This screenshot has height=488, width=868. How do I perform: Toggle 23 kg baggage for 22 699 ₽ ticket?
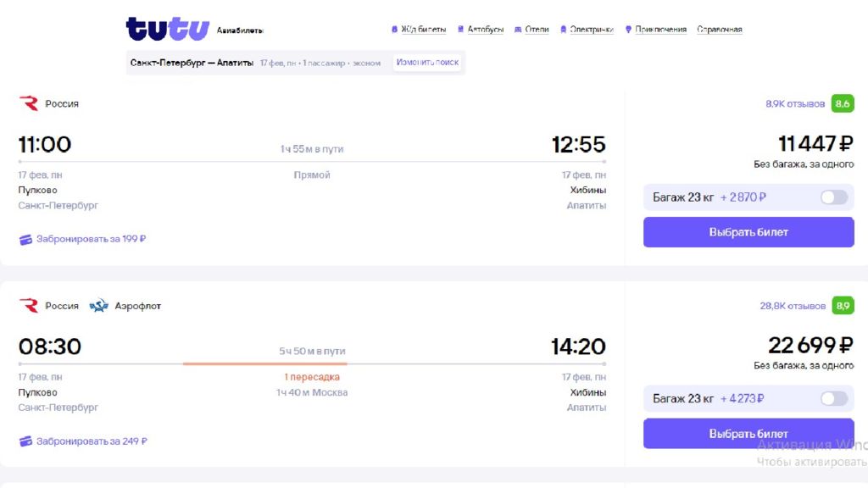pos(833,399)
